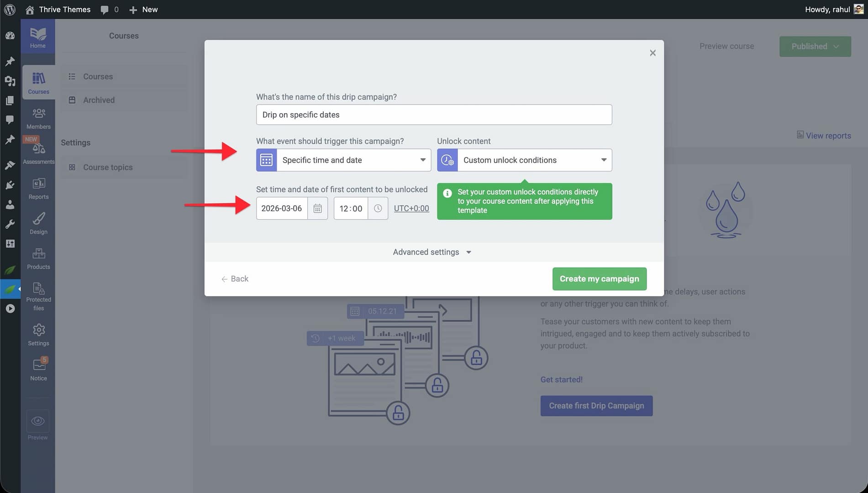Click the clock time picker icon
Viewport: 868px width, 493px height.
pyautogui.click(x=378, y=209)
